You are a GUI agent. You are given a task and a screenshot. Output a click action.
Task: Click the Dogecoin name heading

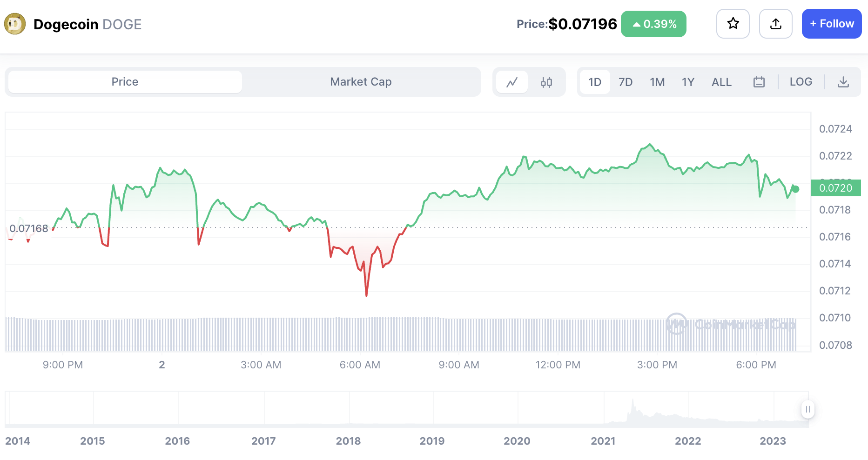66,24
